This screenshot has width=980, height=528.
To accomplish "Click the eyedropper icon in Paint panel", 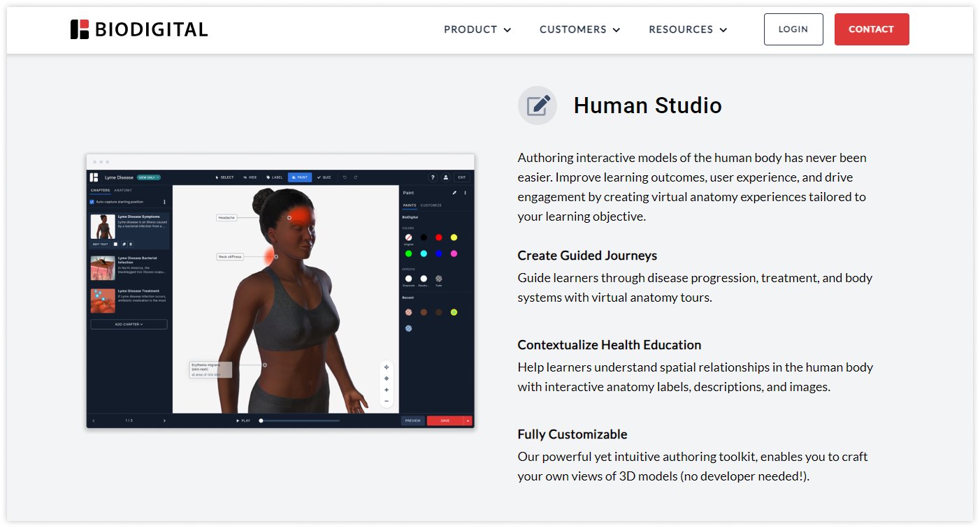I will pos(454,193).
